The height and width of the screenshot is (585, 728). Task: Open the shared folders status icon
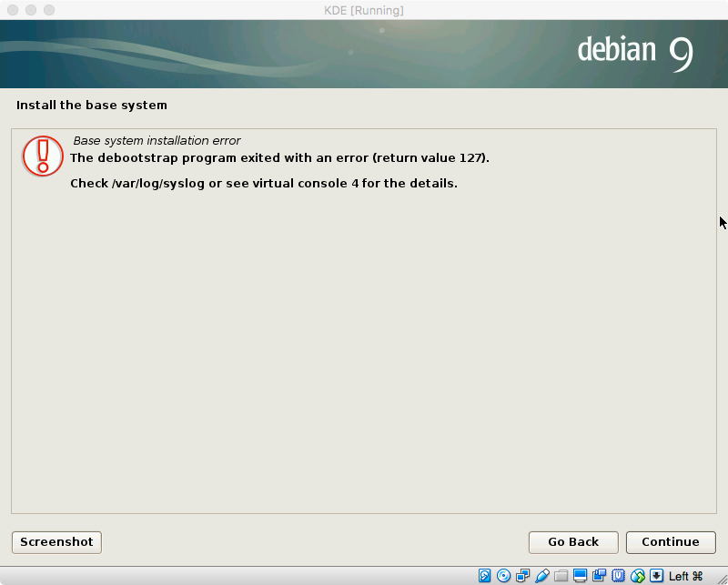coord(561,576)
